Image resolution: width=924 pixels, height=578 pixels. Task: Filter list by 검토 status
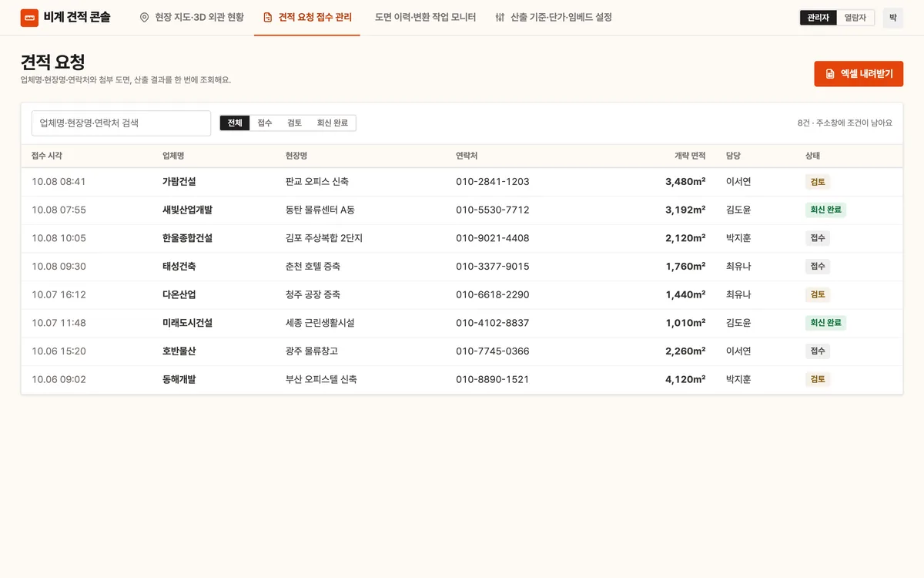[x=295, y=123]
